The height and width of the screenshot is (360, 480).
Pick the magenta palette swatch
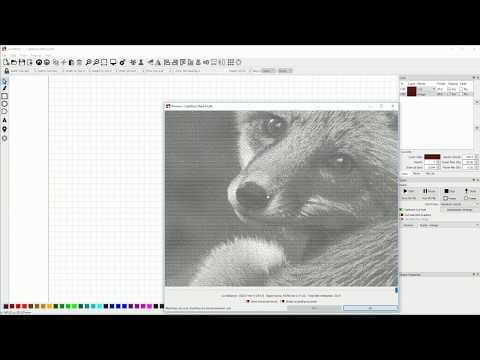click(x=149, y=306)
